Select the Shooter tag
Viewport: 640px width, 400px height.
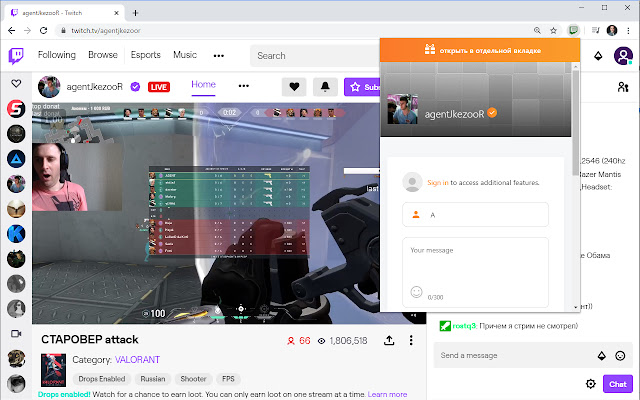coord(193,379)
